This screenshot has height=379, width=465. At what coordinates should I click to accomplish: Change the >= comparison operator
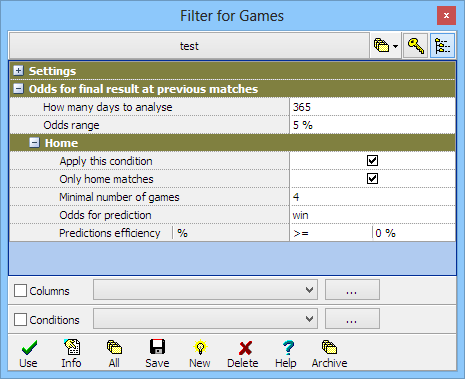point(331,233)
